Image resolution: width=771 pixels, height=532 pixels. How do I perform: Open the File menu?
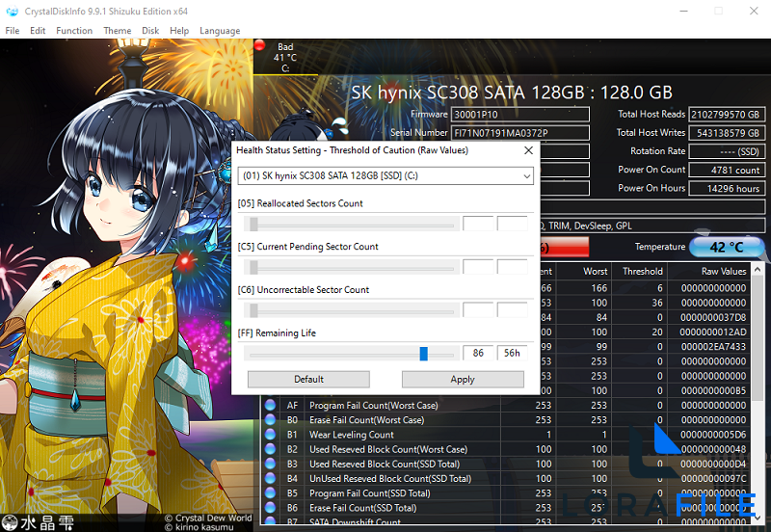coord(13,31)
